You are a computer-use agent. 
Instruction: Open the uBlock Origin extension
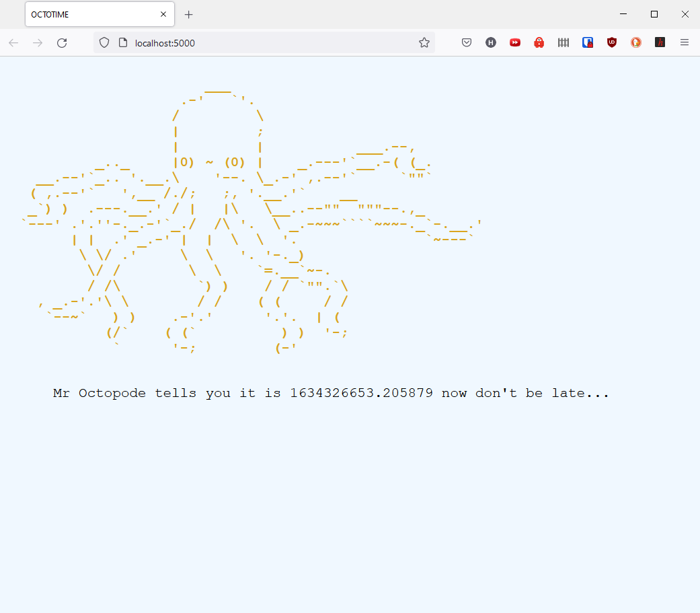tap(612, 43)
